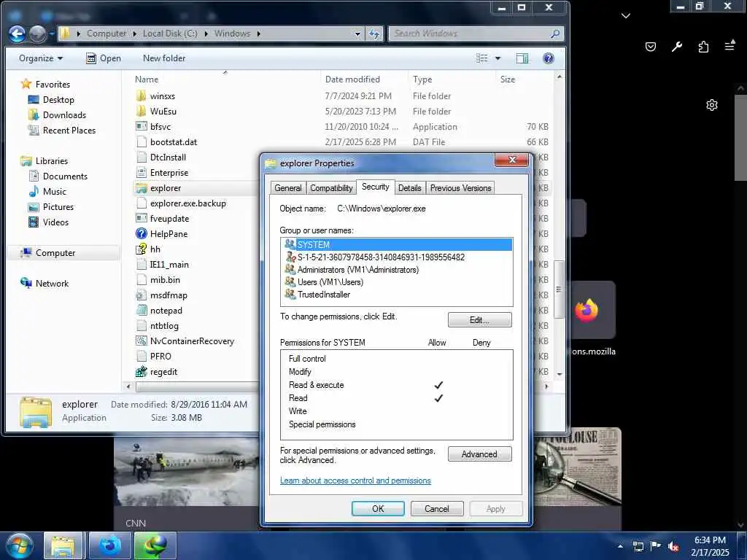Select the HelpPane file icon
Viewport: 747px width, 560px height.
(141, 233)
